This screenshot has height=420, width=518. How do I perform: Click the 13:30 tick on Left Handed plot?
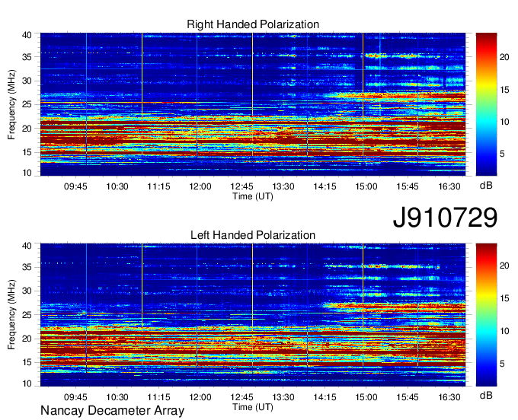point(283,397)
